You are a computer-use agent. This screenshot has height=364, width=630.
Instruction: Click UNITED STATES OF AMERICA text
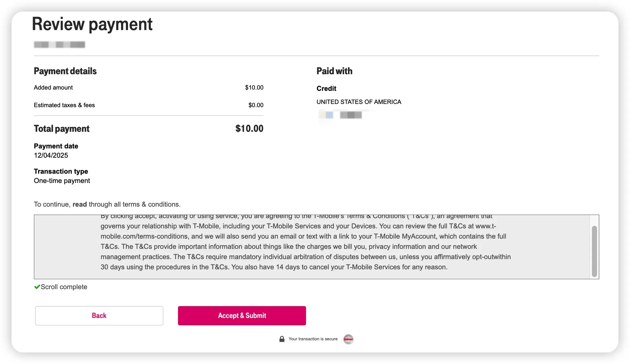[x=359, y=102]
